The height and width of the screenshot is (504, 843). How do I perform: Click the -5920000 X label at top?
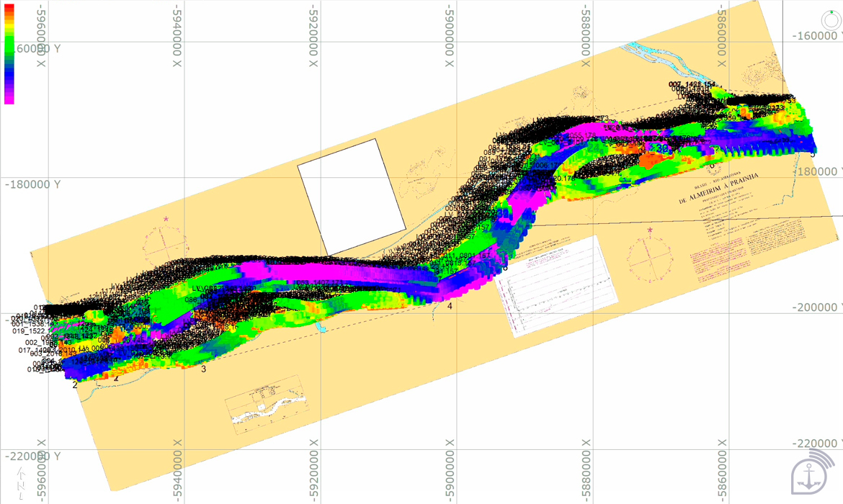coord(313,35)
